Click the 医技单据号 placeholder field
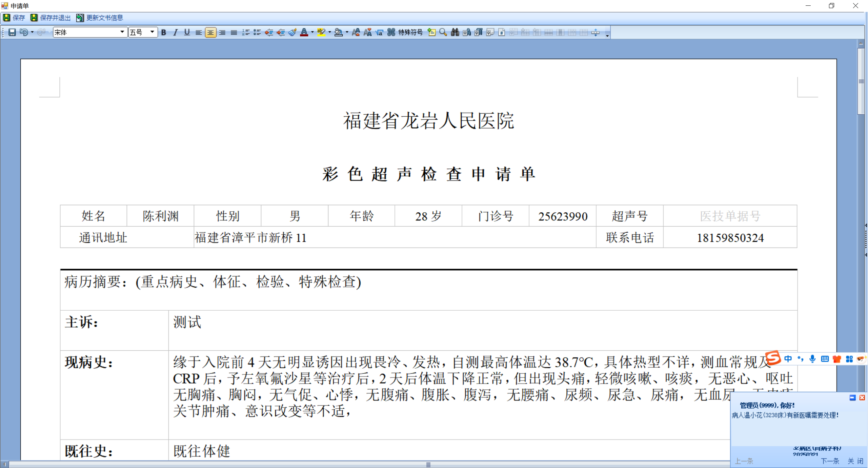868x468 pixels. coord(730,216)
